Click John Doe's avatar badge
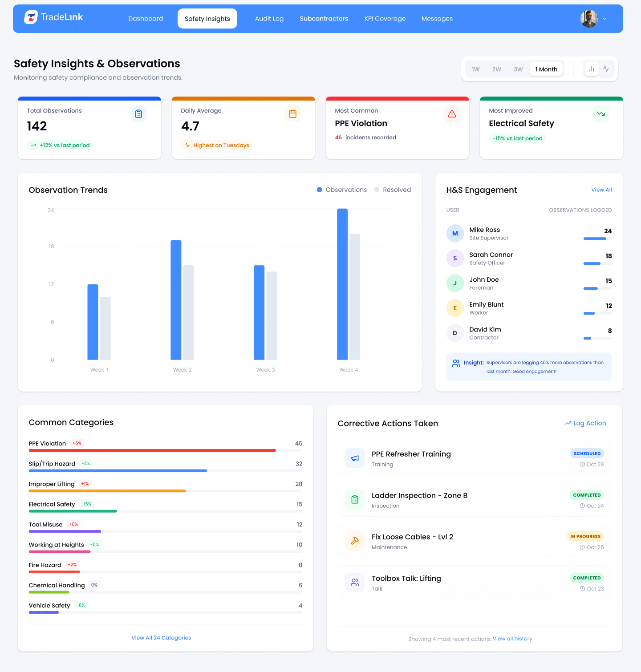 pyautogui.click(x=455, y=283)
